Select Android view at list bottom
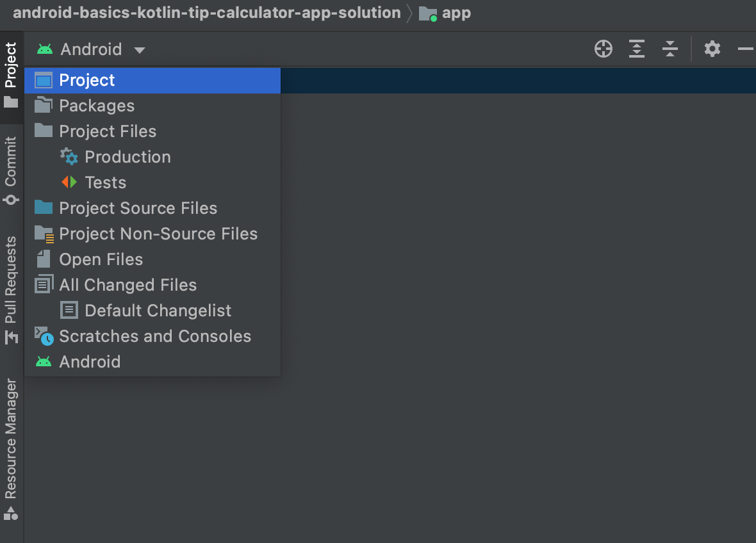This screenshot has height=543, width=756. click(152, 362)
